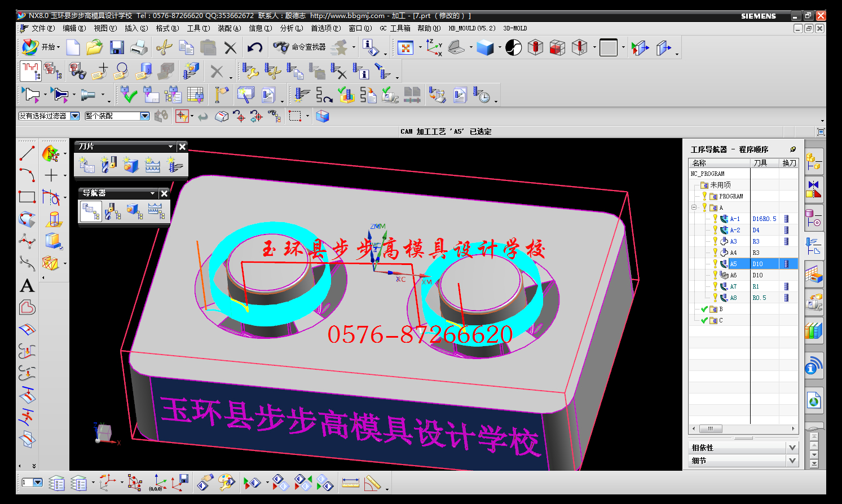Select operation A-1 in the tree
The image size is (842, 504).
(735, 219)
